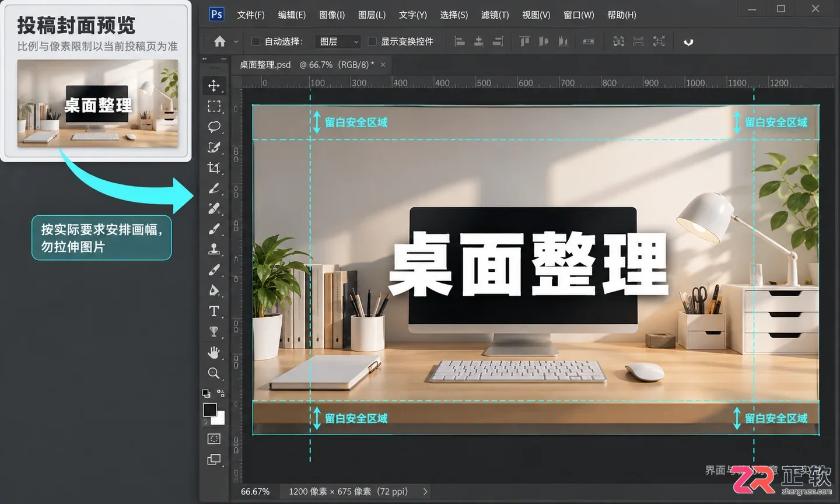840x504 pixels.
Task: Open the 视图(V) menu
Action: (536, 15)
